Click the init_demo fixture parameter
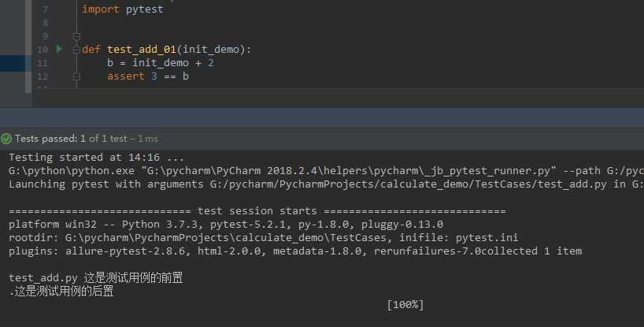Viewport: 644px width, 327px height. coord(211,50)
